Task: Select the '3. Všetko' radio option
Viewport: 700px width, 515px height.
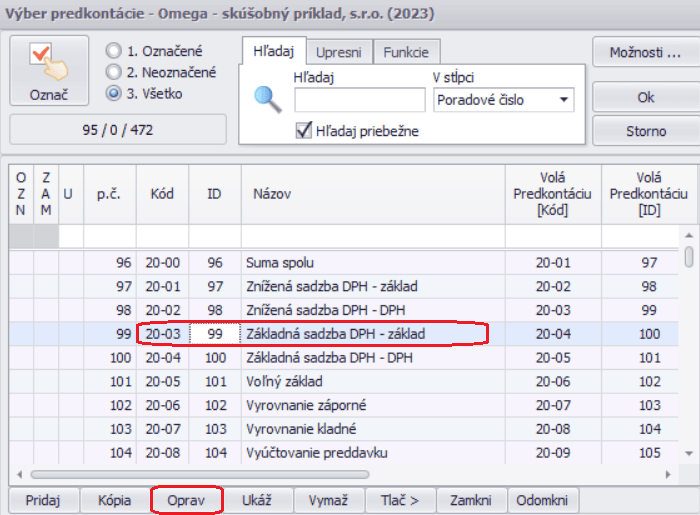Action: point(114,94)
